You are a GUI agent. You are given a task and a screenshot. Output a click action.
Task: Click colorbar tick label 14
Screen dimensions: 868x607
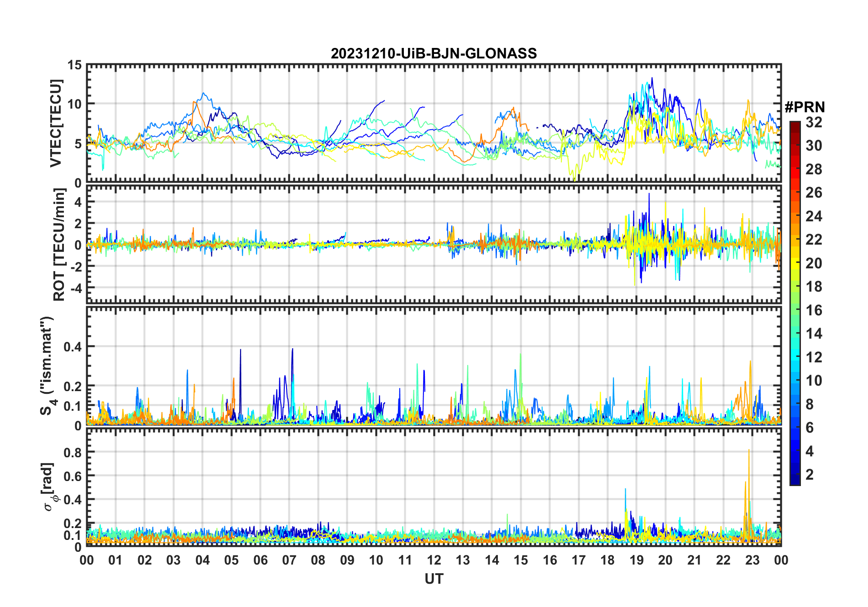814,334
